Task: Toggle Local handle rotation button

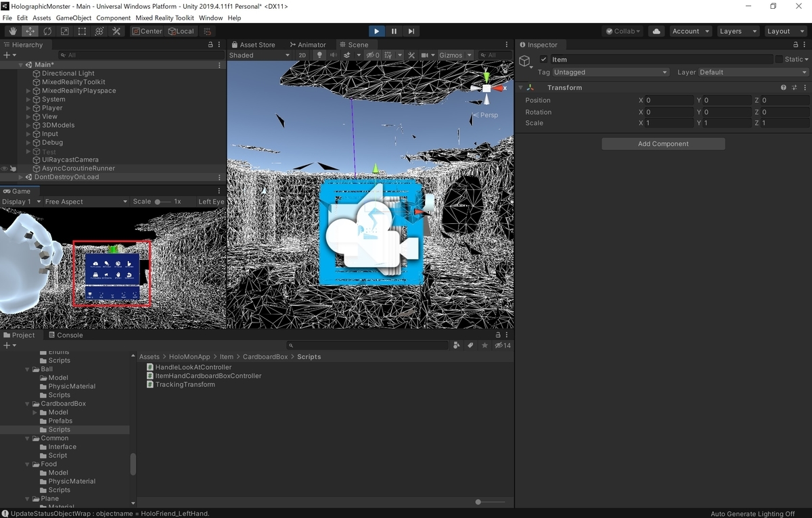Action: (181, 31)
